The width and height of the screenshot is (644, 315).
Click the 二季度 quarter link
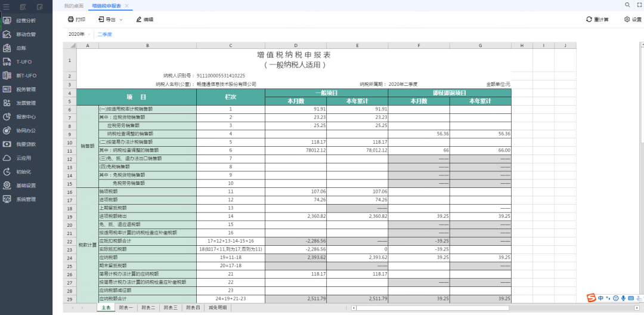click(x=105, y=34)
